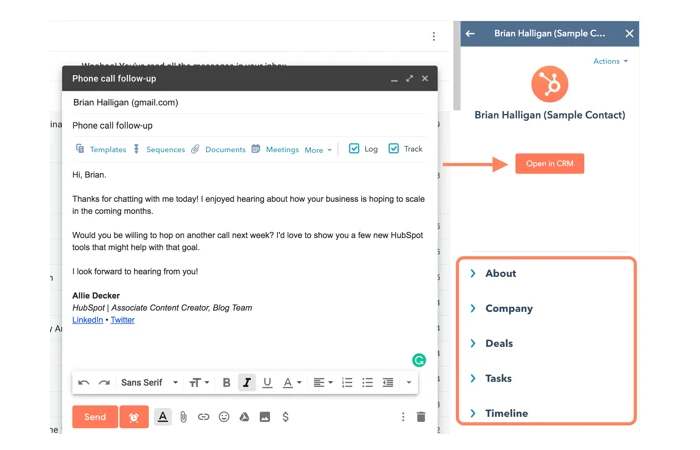Undo the last edit

coord(83,383)
